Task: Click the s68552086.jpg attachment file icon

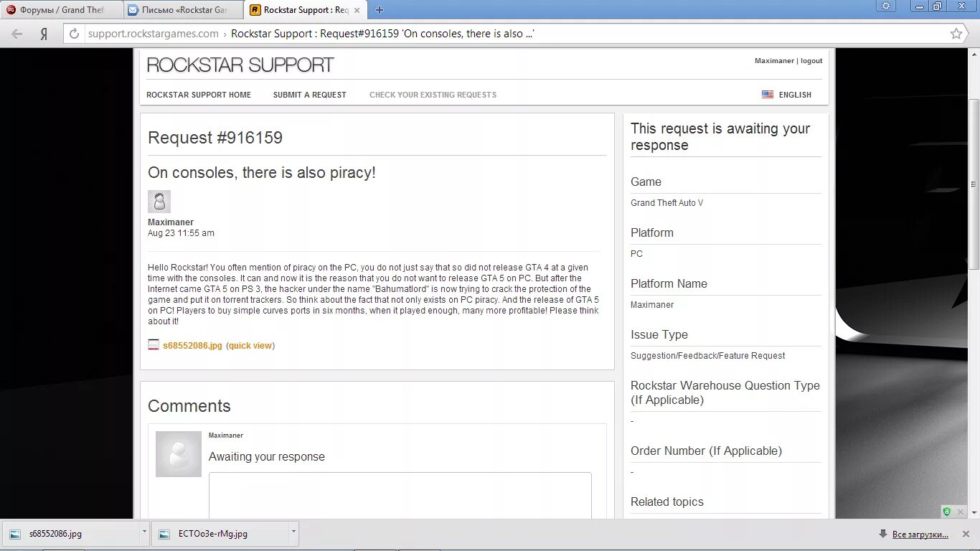Action: tap(154, 345)
